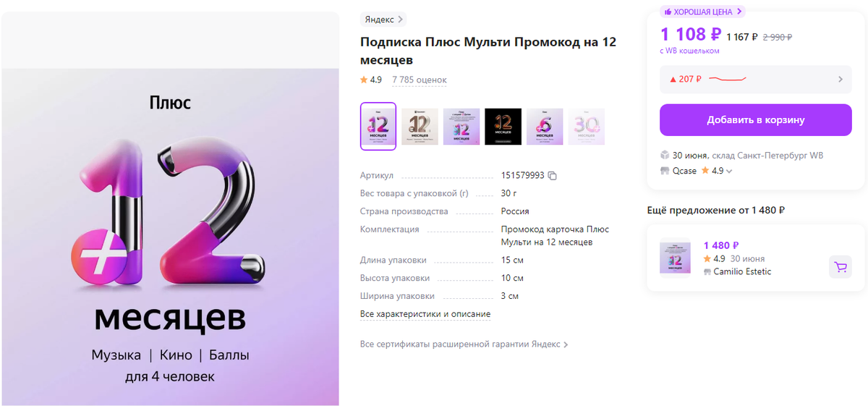Select the 6 месяцев variant thumbnail
The image size is (868, 406).
pyautogui.click(x=545, y=127)
